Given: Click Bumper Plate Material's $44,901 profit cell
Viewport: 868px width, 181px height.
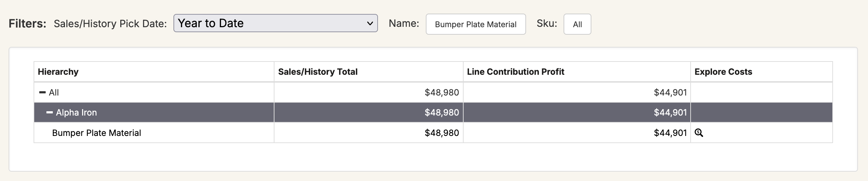Looking at the screenshot, I should pyautogui.click(x=577, y=133).
